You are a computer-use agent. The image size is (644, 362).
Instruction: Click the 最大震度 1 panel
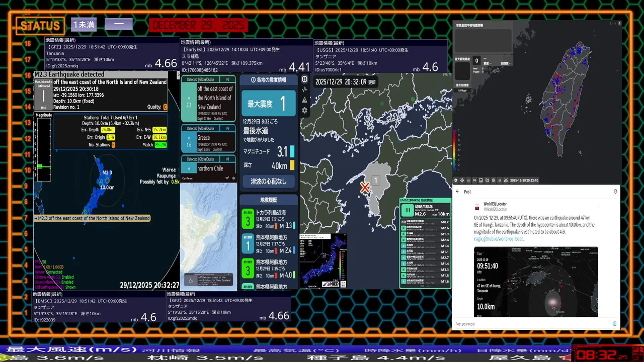[x=269, y=104]
